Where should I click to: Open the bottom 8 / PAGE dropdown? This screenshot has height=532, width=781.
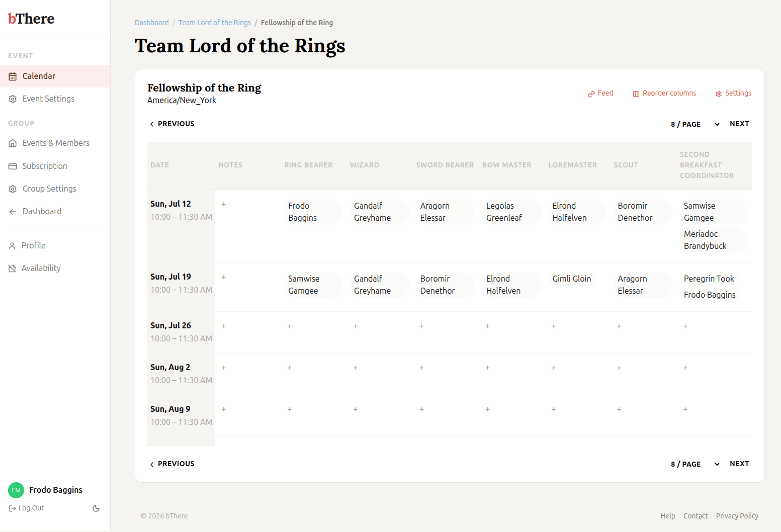tap(695, 464)
